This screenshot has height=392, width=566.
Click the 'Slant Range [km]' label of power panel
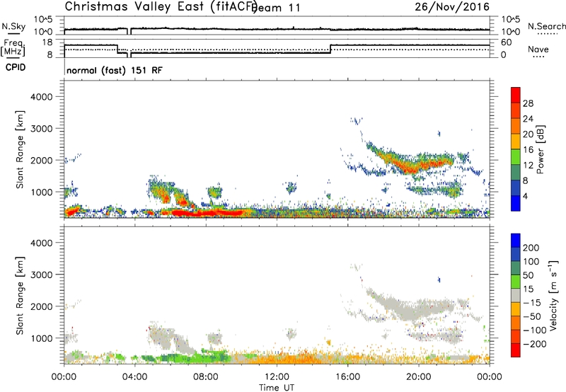point(20,149)
